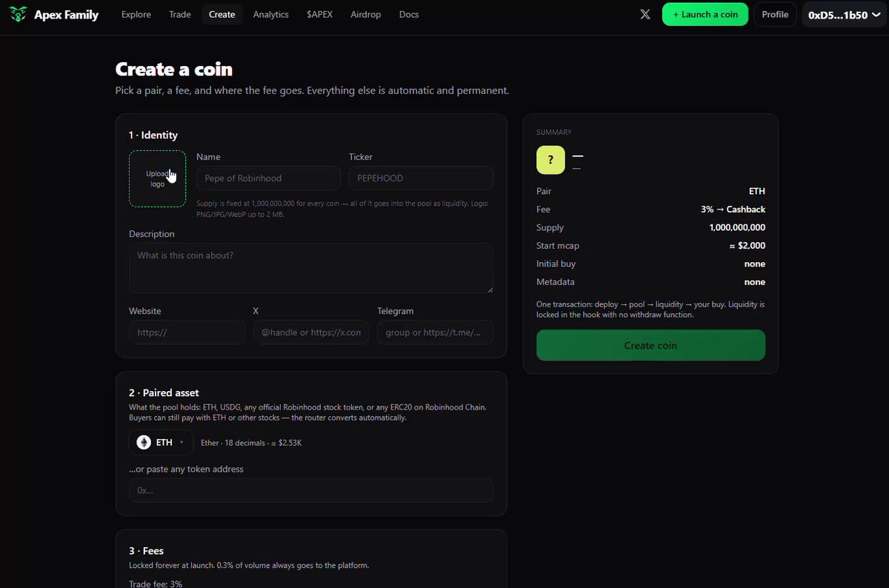The height and width of the screenshot is (588, 889).
Task: Click the "none" value beside Metadata
Action: point(755,282)
